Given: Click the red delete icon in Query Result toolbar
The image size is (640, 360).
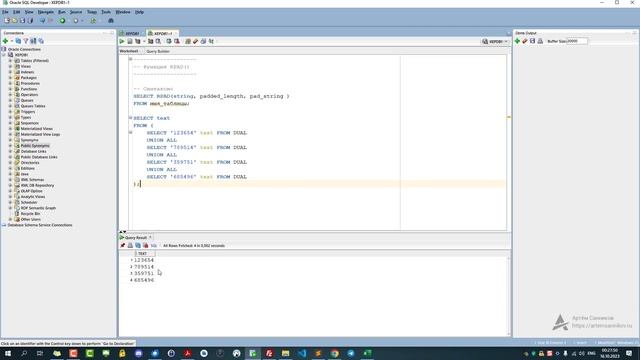Looking at the screenshot, I should pyautogui.click(x=146, y=245).
